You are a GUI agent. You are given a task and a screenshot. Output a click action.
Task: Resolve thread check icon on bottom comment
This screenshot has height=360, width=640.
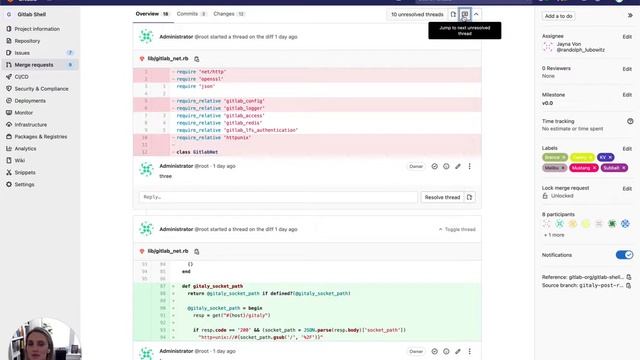[x=435, y=351]
